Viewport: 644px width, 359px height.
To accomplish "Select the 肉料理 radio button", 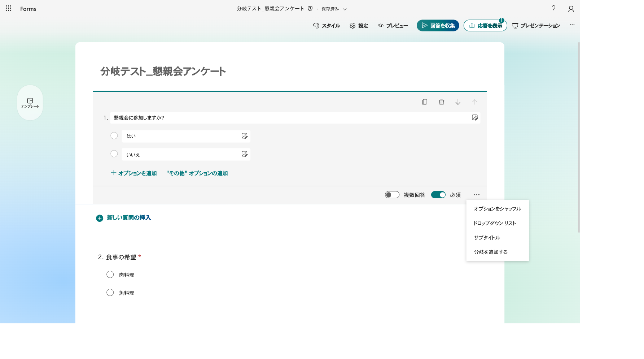I will coord(110,274).
